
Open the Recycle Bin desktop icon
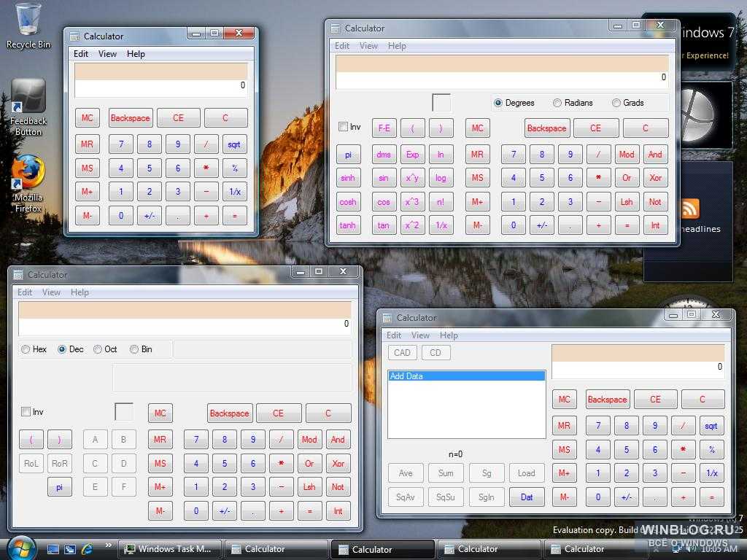(x=28, y=26)
